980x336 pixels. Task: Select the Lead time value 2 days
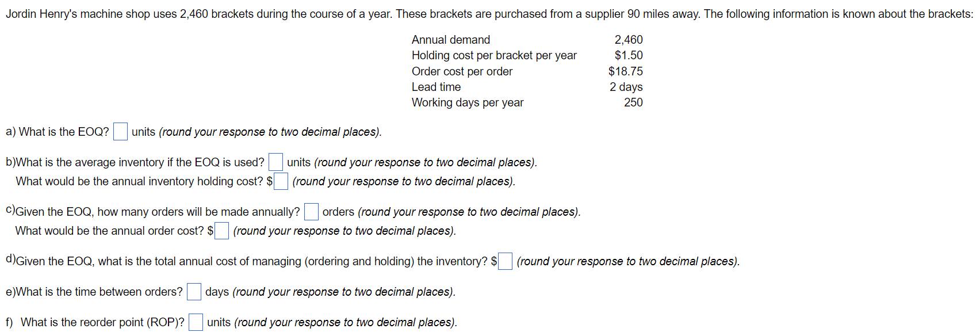click(627, 87)
